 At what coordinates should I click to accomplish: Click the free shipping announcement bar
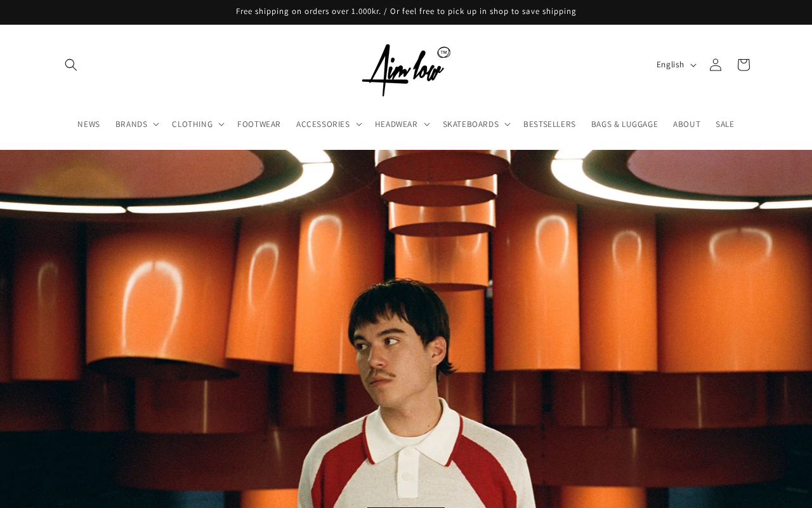[406, 11]
